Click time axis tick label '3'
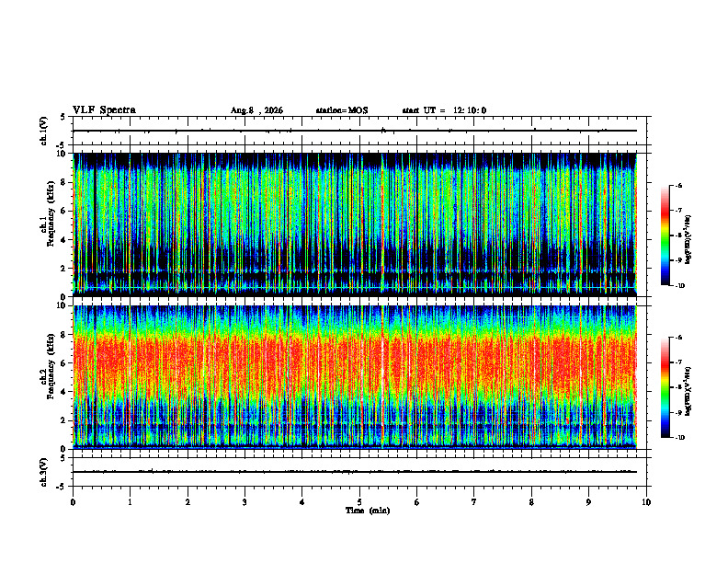This screenshot has height=563, width=728. 245,502
